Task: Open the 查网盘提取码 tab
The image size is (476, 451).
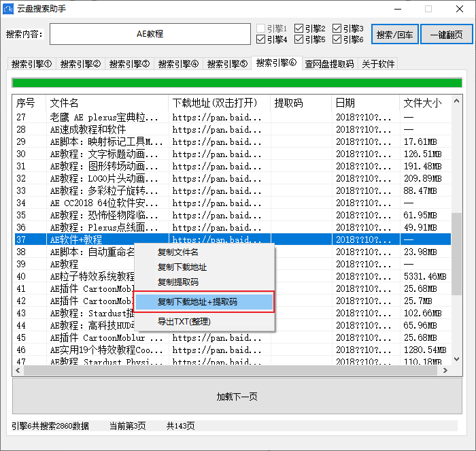Action: pyautogui.click(x=329, y=64)
